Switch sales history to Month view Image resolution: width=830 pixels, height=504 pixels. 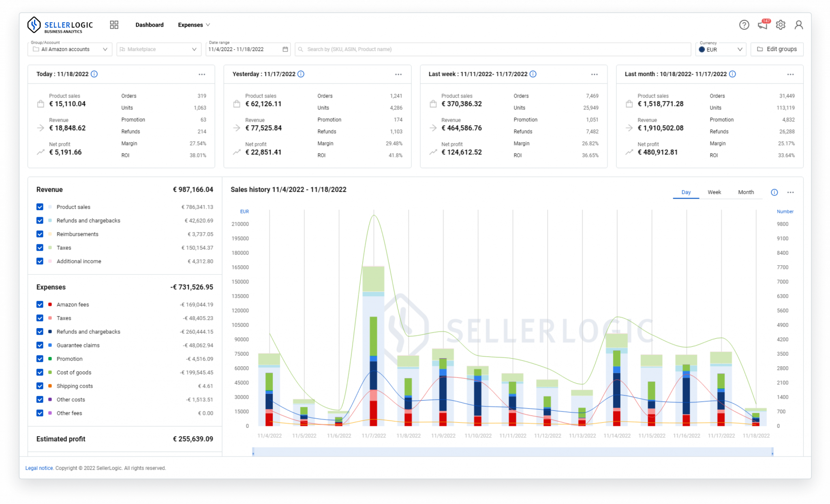[x=746, y=192]
